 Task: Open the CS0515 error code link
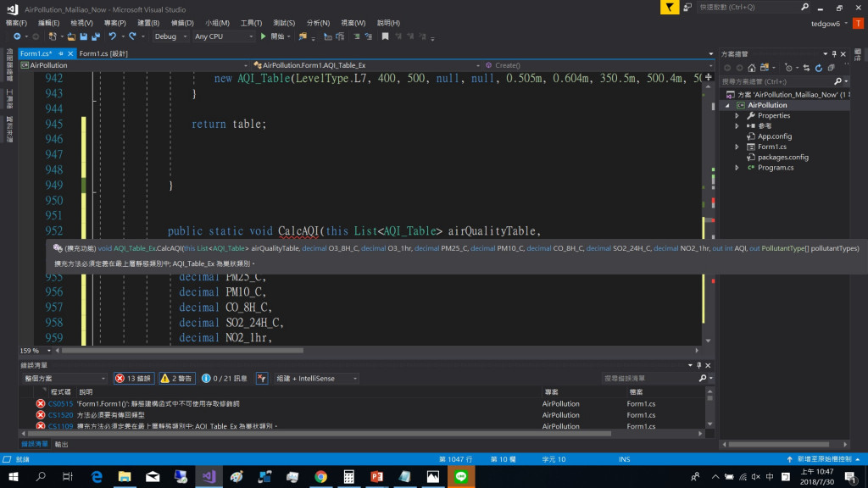coord(60,404)
